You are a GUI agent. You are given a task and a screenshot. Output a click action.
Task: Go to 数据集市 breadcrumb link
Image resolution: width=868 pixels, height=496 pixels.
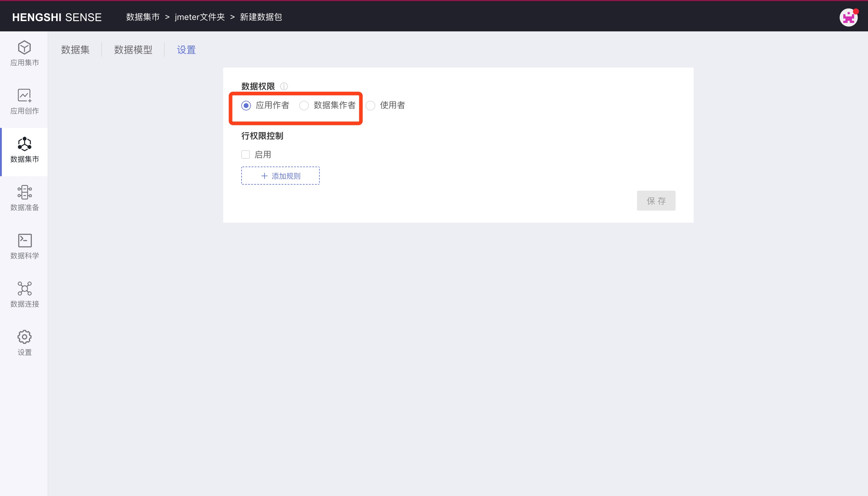(143, 17)
